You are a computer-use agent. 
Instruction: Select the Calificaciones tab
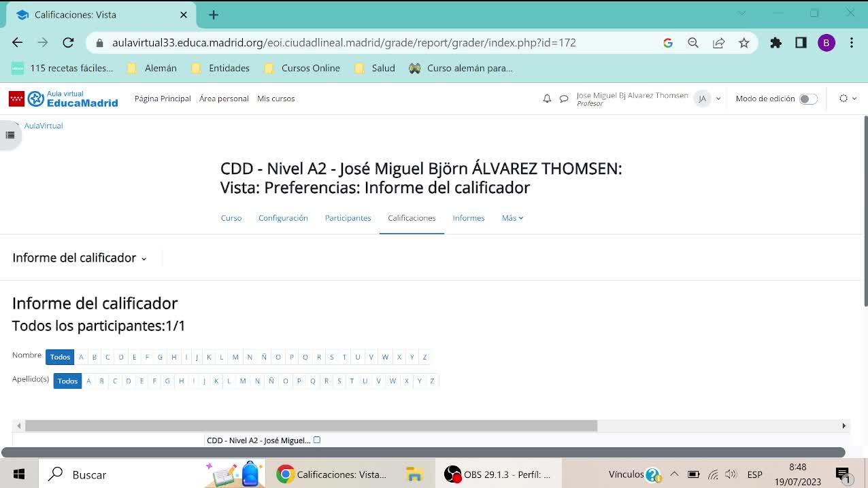412,218
